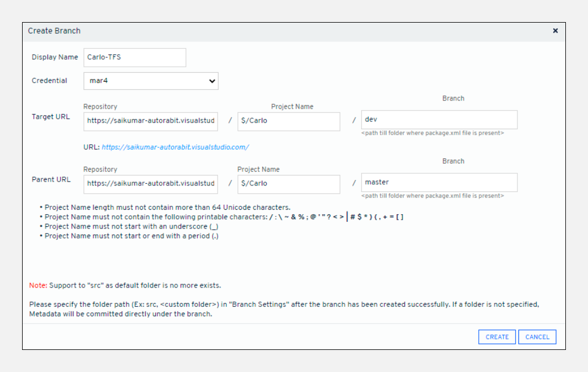Click the Create Branch dialog title

click(54, 31)
